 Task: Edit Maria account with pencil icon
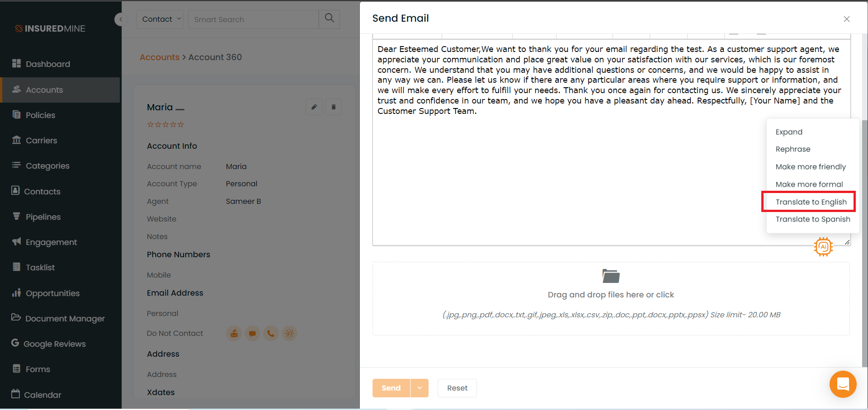[x=314, y=107]
